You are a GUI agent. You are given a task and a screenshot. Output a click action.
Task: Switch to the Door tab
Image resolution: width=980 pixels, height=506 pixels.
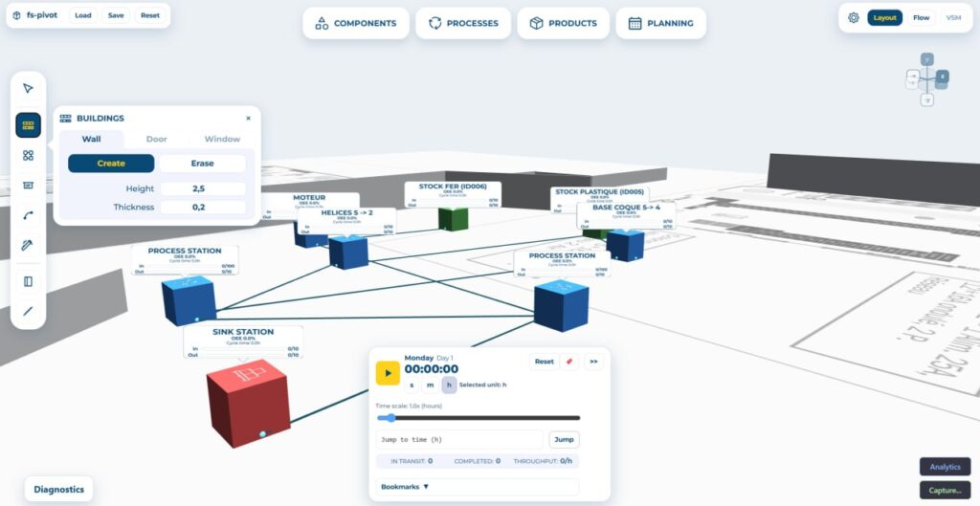click(156, 139)
